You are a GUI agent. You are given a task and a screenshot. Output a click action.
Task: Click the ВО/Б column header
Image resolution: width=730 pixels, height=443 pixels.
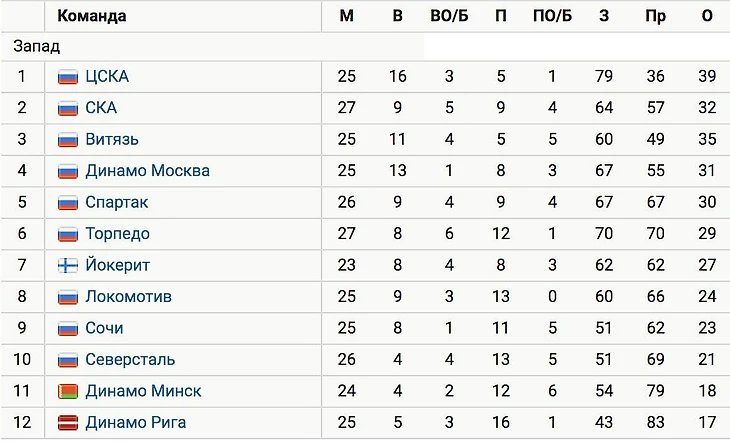click(449, 16)
